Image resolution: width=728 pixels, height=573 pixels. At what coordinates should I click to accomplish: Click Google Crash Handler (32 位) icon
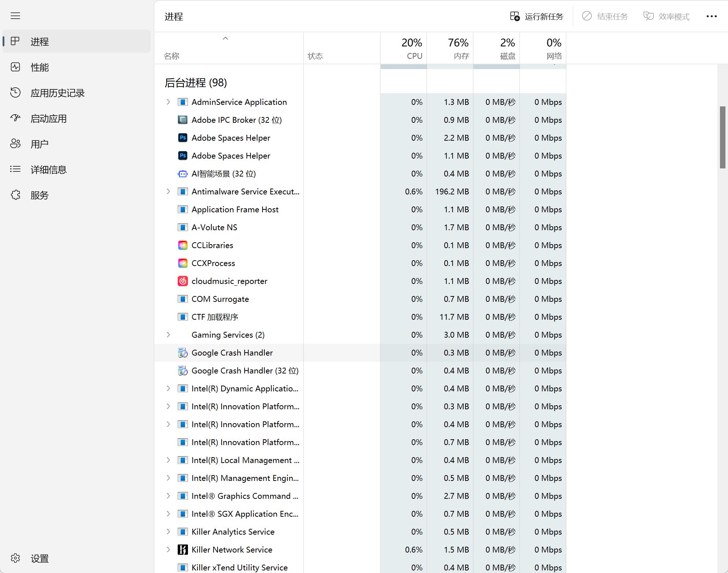click(183, 371)
